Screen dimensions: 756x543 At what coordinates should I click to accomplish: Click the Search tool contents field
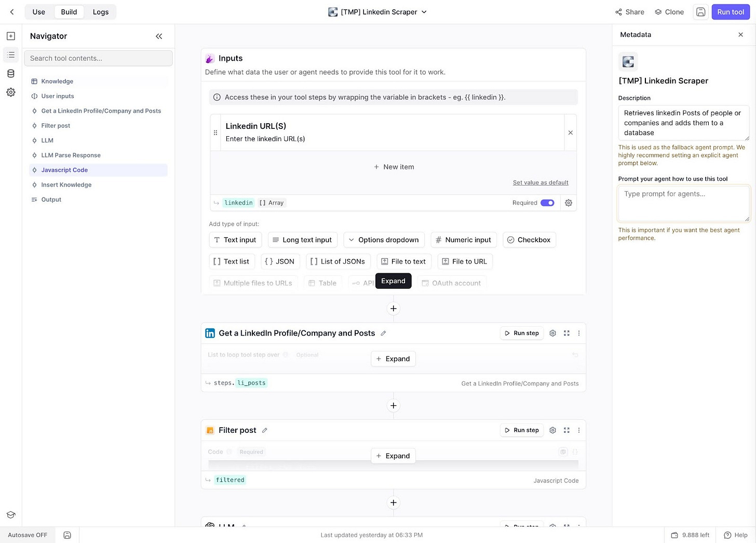[x=98, y=58]
